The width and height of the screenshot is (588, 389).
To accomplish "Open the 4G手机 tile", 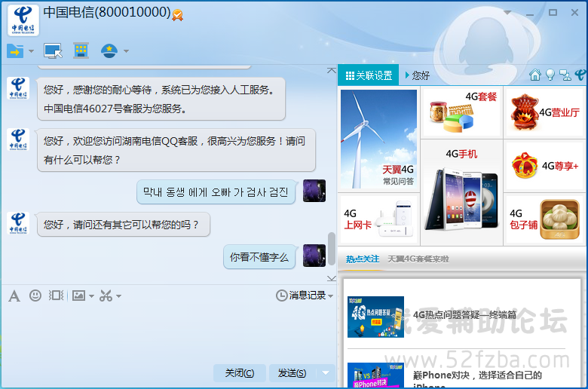I will click(x=461, y=192).
